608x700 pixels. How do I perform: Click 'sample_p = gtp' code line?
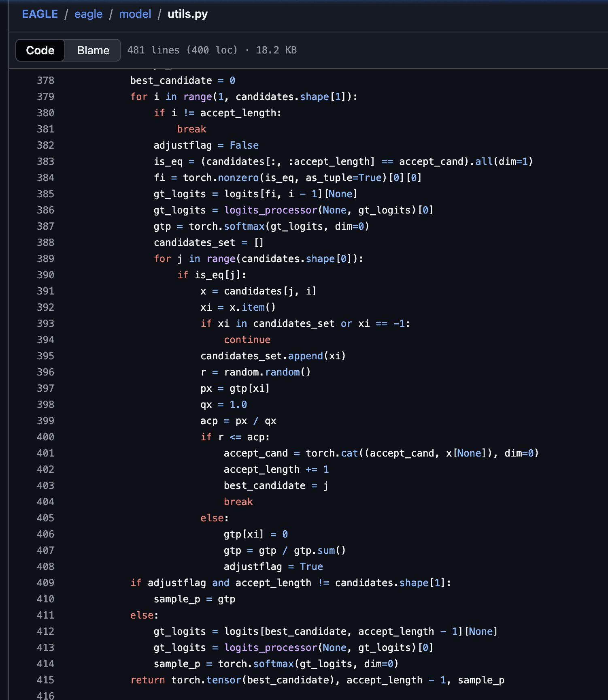coord(194,599)
